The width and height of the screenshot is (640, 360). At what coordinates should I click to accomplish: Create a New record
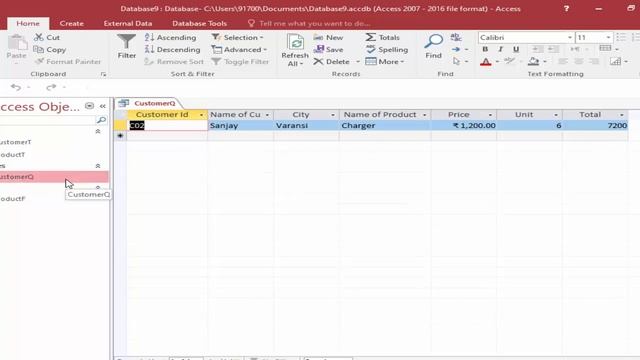coord(328,37)
